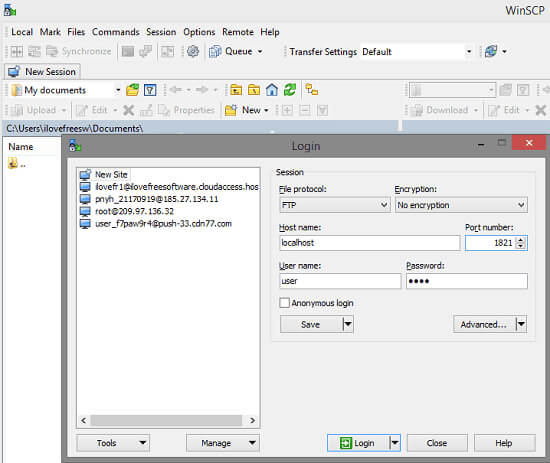
Task: Open the Transfer Settings Default combo box
Action: (417, 52)
